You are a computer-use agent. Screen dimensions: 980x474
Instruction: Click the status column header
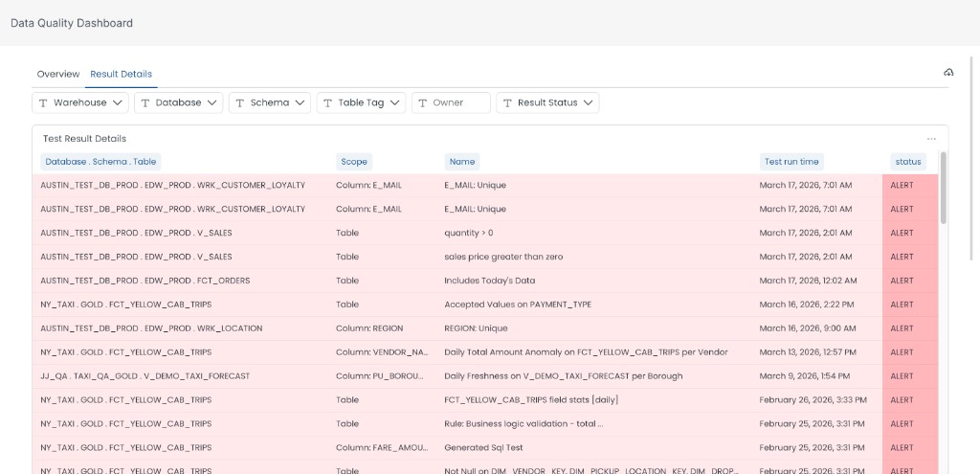(907, 162)
